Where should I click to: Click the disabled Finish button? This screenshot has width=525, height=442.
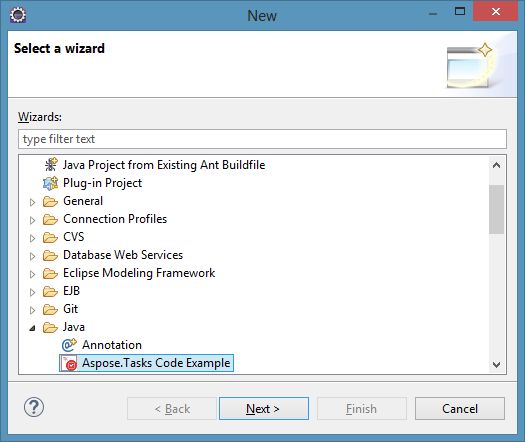[362, 409]
